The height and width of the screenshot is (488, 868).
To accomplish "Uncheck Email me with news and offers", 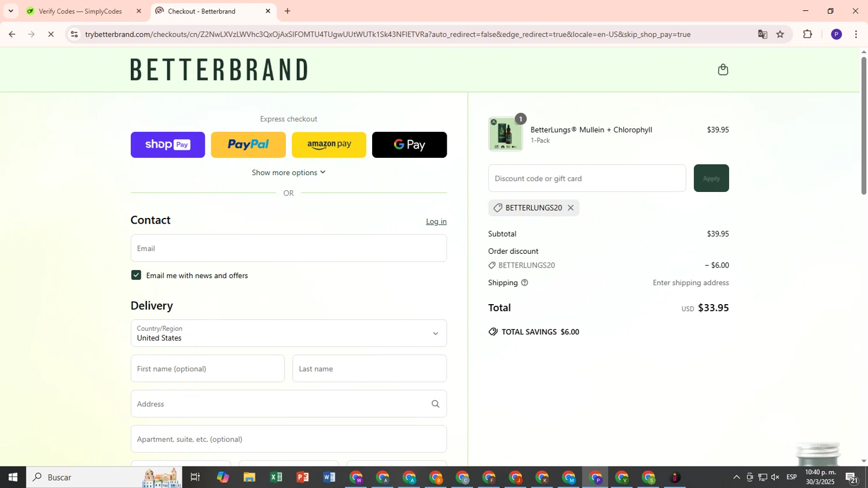I will (x=136, y=275).
